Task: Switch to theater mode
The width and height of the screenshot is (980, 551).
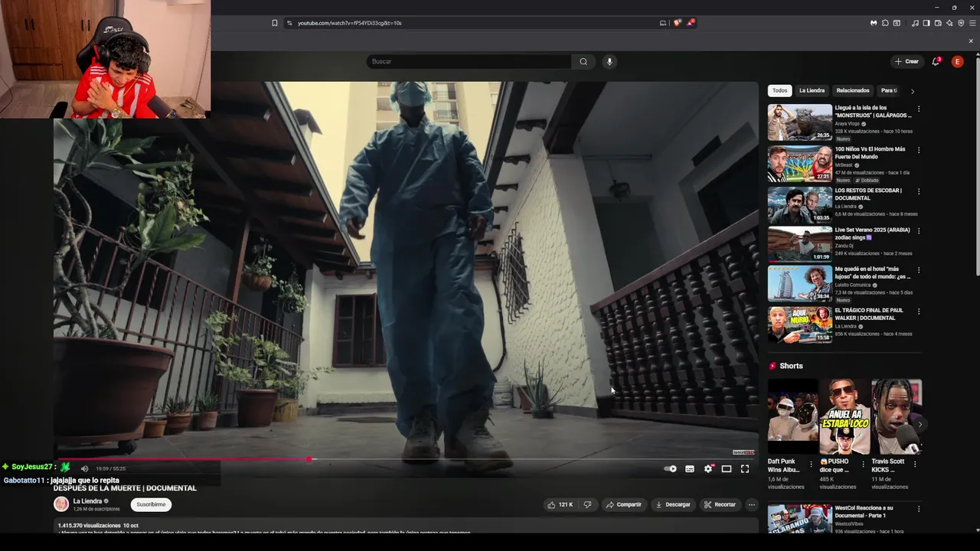Action: (727, 468)
